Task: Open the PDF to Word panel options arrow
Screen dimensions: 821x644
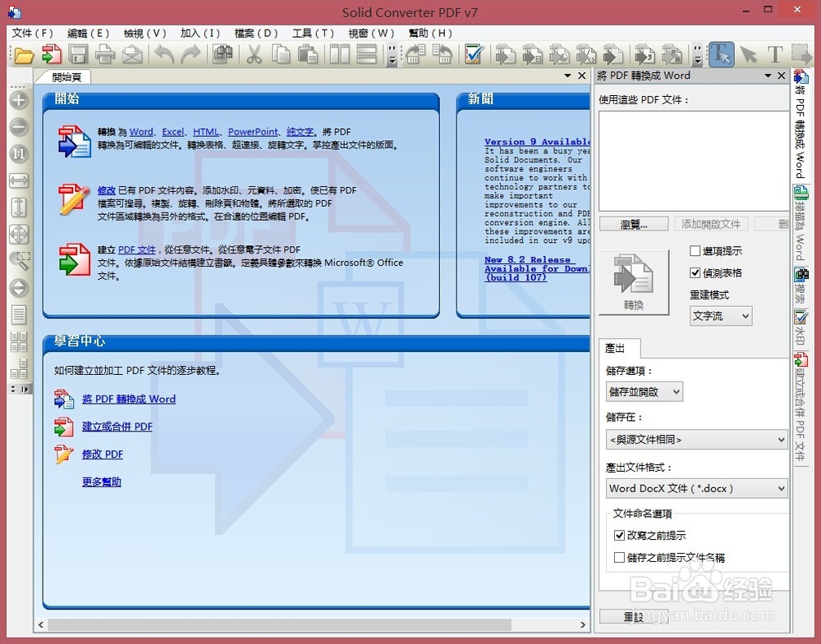Action: (768, 75)
